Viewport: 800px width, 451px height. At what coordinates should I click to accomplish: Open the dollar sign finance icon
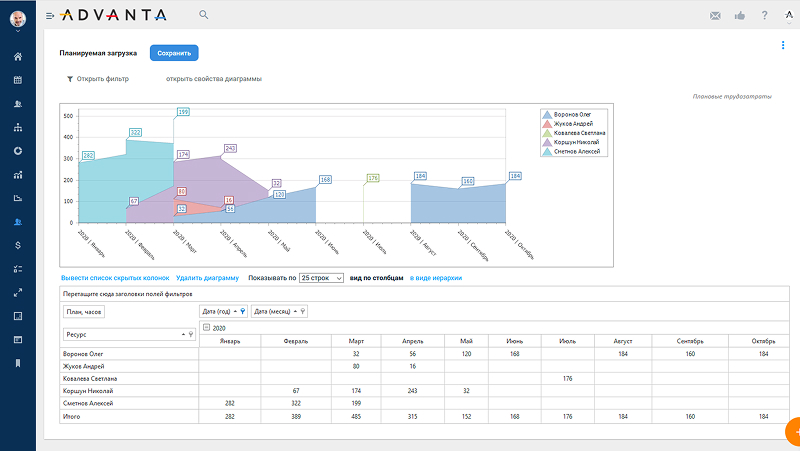pos(18,245)
